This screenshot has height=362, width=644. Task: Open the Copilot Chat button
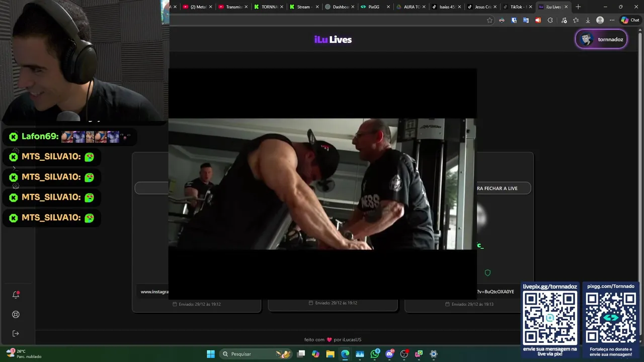(x=630, y=20)
